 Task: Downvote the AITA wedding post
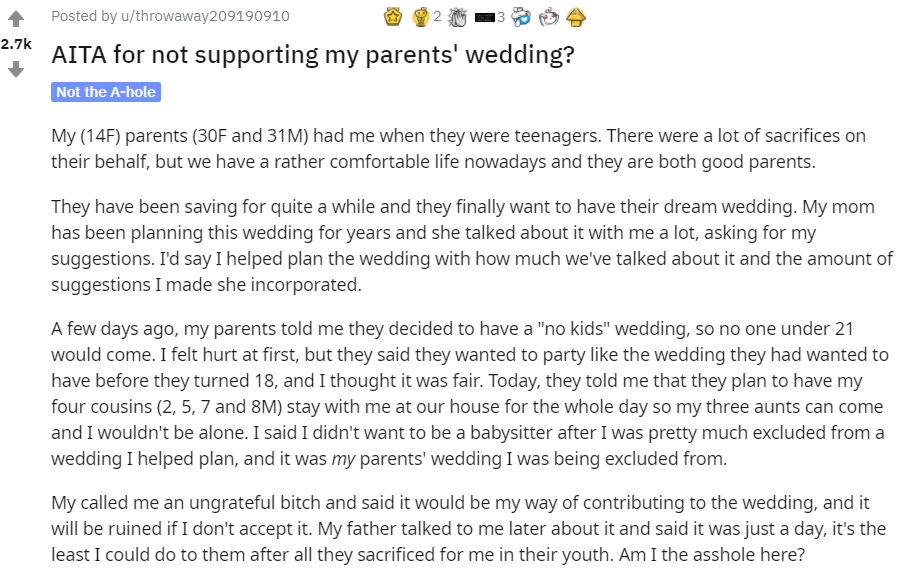point(16,69)
